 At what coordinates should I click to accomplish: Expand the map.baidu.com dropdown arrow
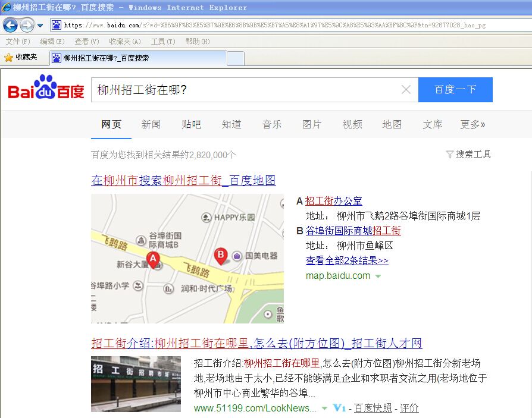pyautogui.click(x=378, y=276)
